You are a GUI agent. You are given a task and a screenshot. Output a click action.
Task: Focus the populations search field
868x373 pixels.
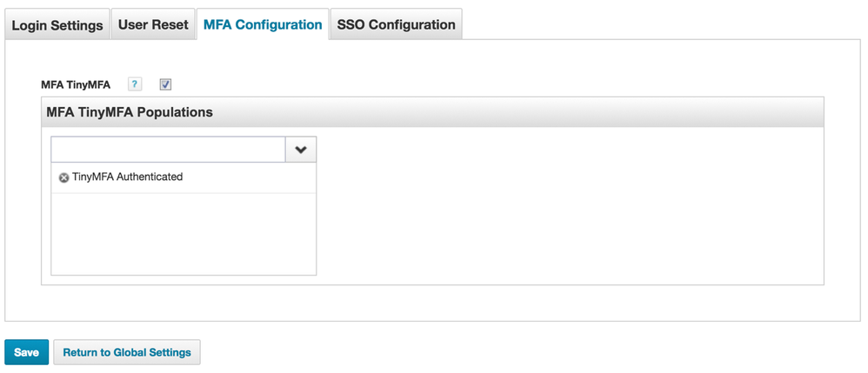[x=168, y=150]
